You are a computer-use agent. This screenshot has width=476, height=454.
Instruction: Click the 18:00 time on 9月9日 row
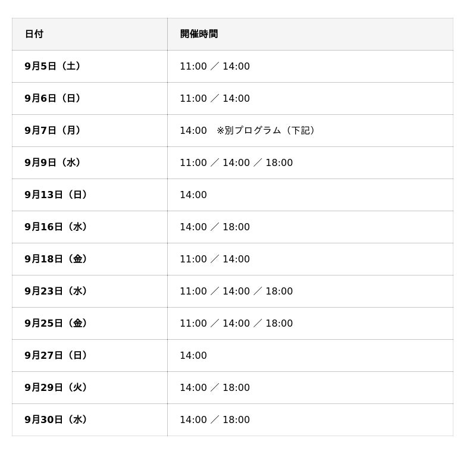279,163
